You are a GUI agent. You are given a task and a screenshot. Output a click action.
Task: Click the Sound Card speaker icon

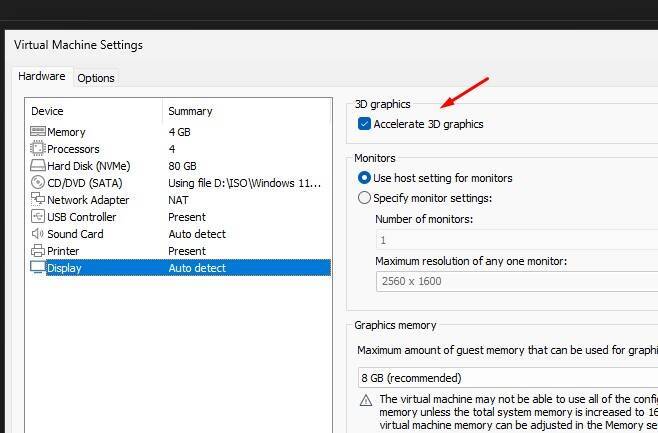tap(38, 233)
